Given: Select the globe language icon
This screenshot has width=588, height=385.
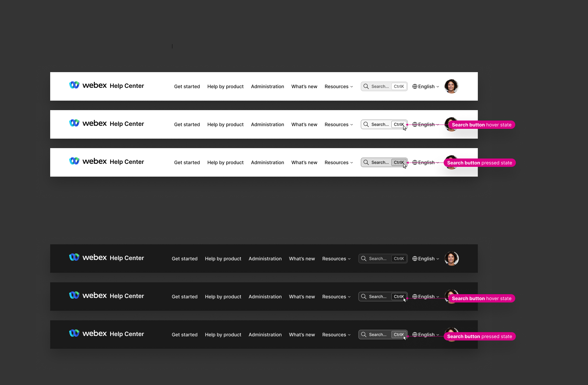Looking at the screenshot, I should coord(415,86).
